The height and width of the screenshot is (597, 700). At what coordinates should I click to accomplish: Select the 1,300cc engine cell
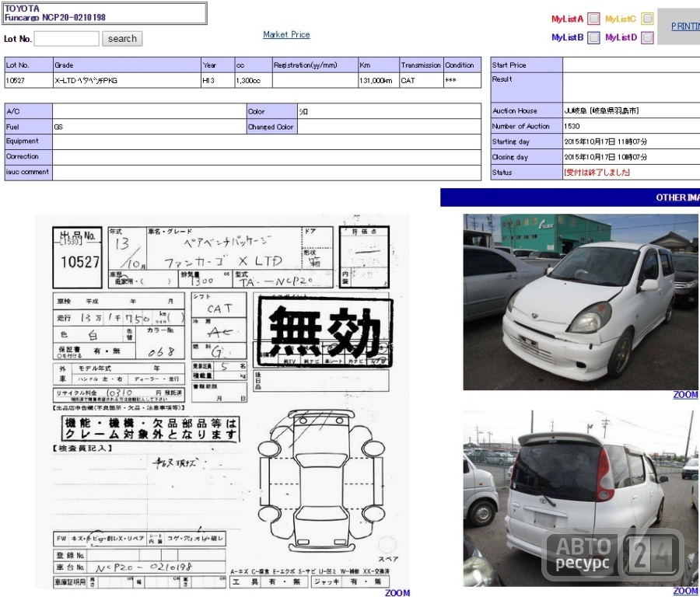[x=254, y=80]
